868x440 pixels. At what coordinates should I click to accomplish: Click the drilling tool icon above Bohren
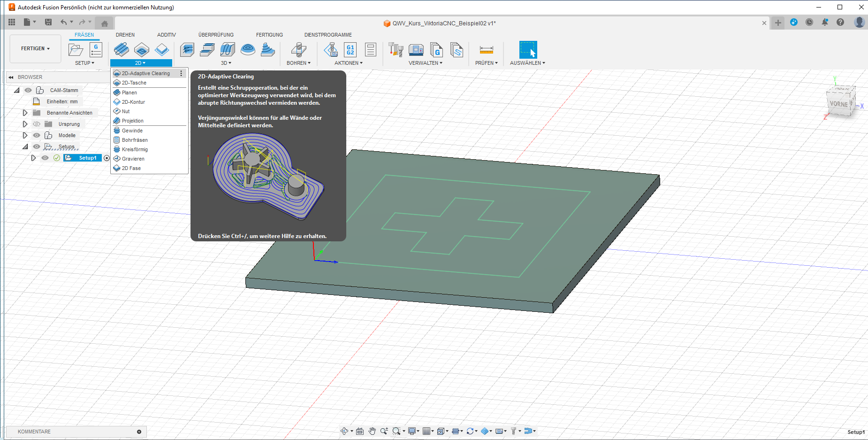(298, 49)
